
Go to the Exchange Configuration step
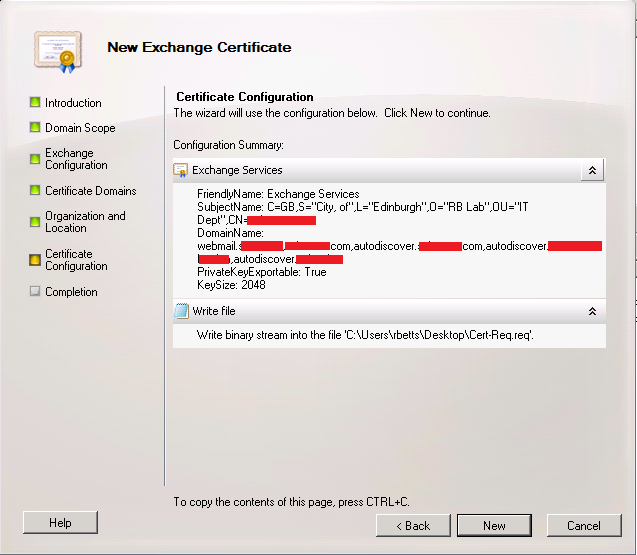pos(76,159)
